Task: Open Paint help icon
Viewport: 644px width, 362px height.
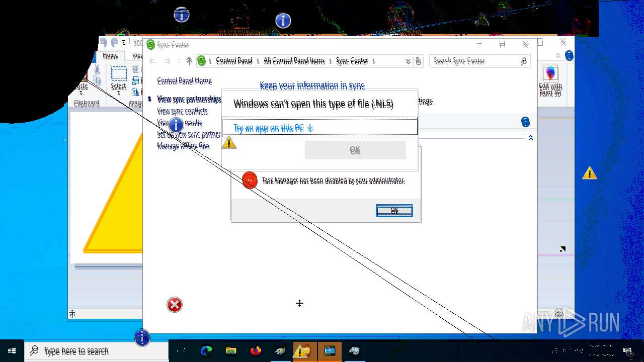Action: pos(569,56)
